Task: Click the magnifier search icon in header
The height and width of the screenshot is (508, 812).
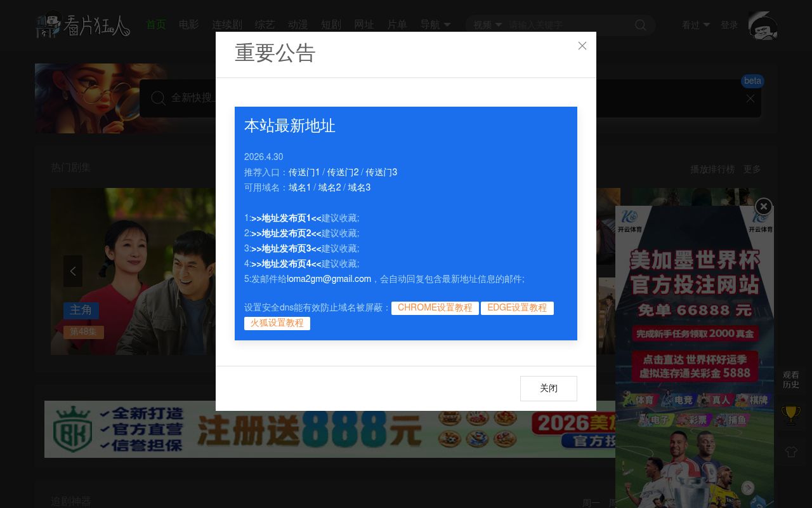Action: tap(641, 25)
